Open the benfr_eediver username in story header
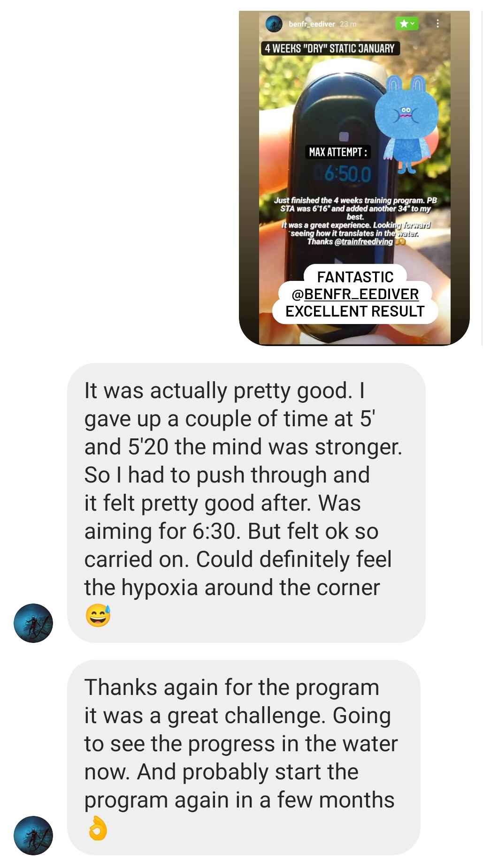The height and width of the screenshot is (868, 483). pos(312,24)
